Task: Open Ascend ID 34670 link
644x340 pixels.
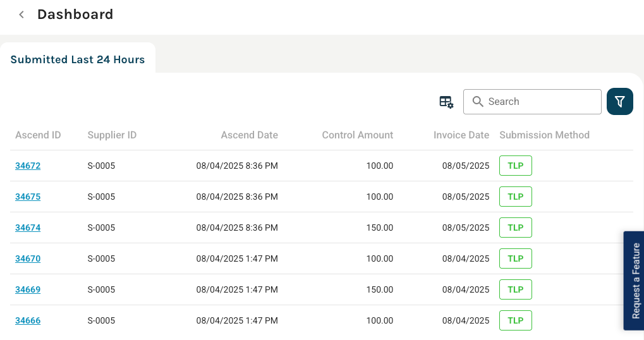Action: (x=28, y=259)
